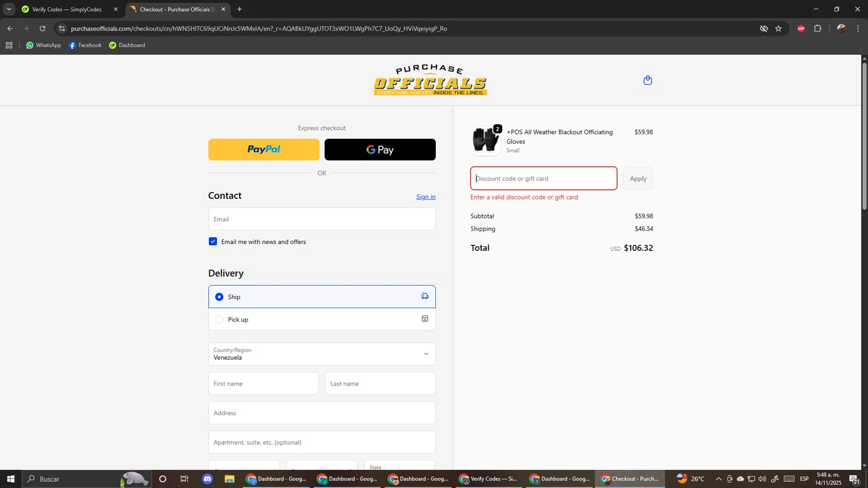Click into the Last name field
Image resolution: width=868 pixels, height=488 pixels.
point(380,383)
